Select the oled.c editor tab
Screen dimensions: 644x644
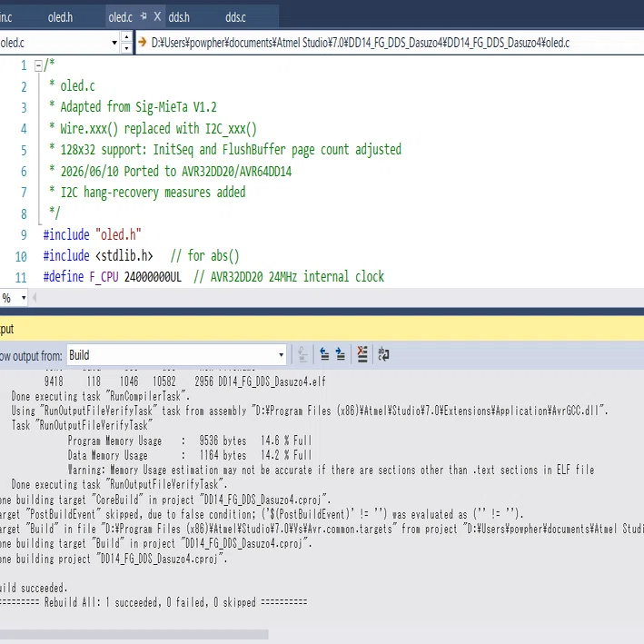120,17
